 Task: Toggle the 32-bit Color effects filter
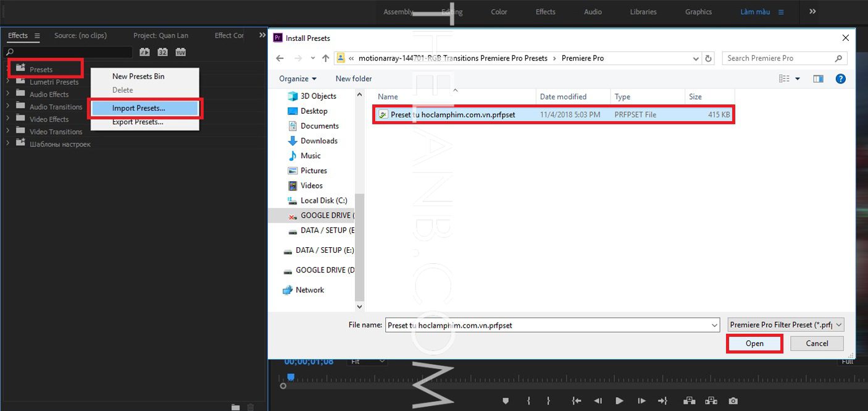[162, 53]
